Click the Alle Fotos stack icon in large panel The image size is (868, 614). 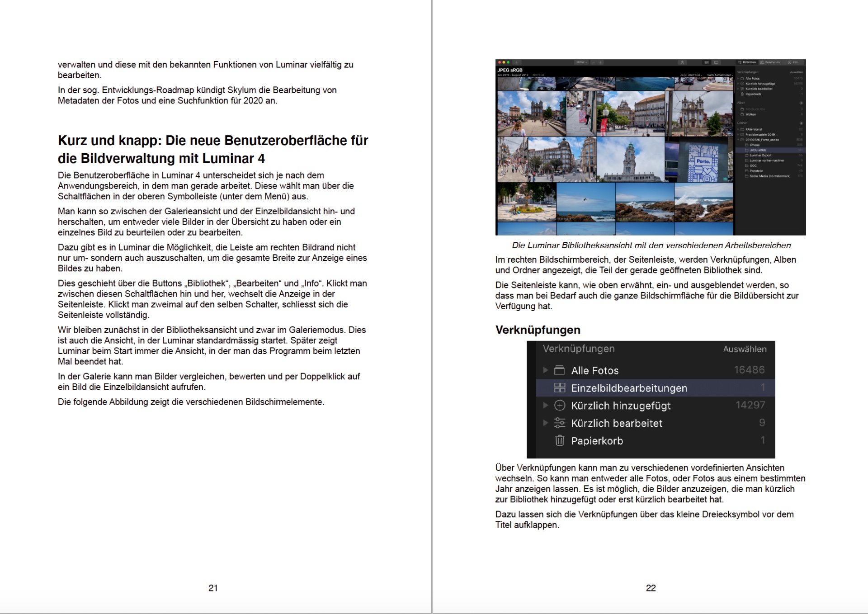tap(560, 370)
